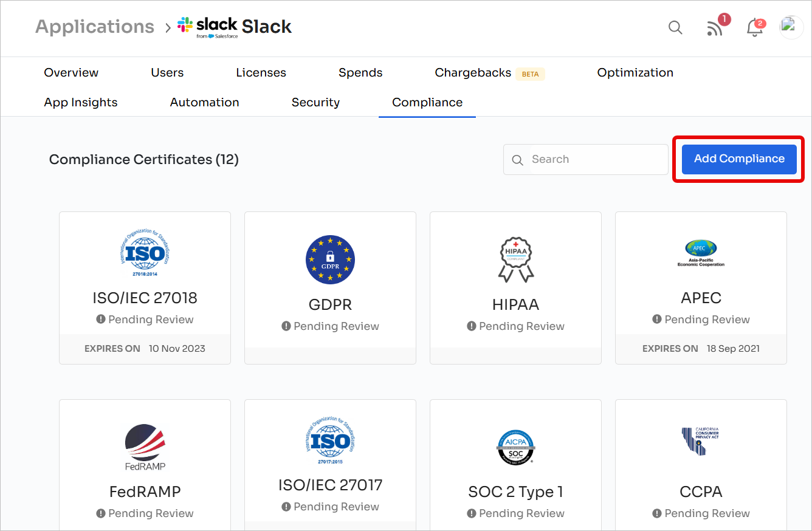Open the Automation tab
812x531 pixels.
pyautogui.click(x=204, y=103)
